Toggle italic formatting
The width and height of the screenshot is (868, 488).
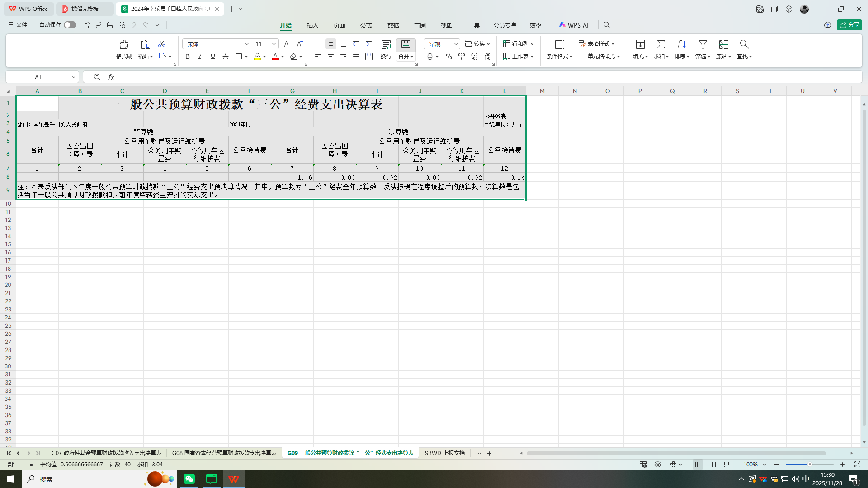tap(200, 56)
